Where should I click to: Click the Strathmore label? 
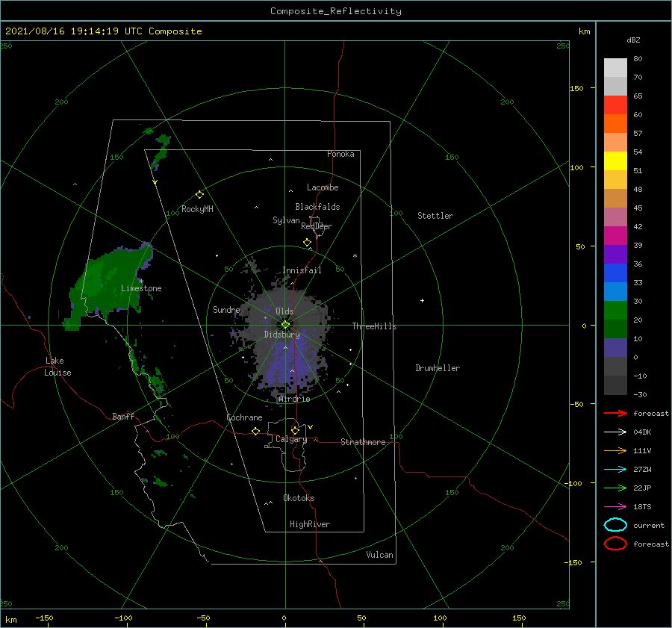[x=363, y=442]
